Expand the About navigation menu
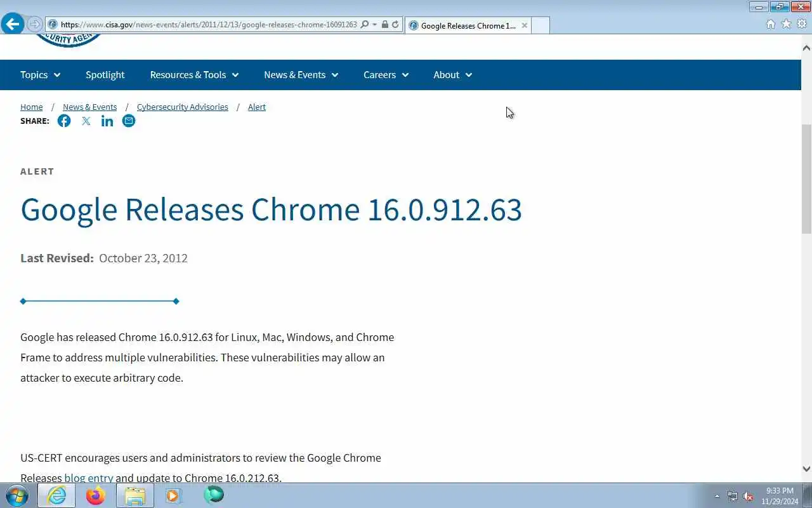812x508 pixels. tap(452, 75)
